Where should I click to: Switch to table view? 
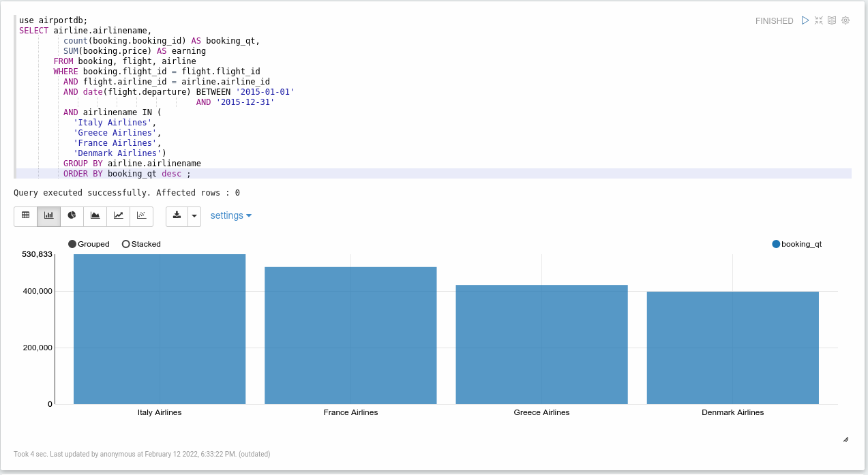coord(26,215)
